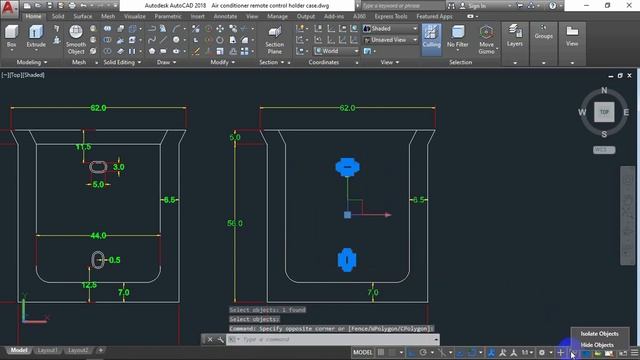Select the Move tool in Modify panel
640x360 pixels.
coord(220,29)
